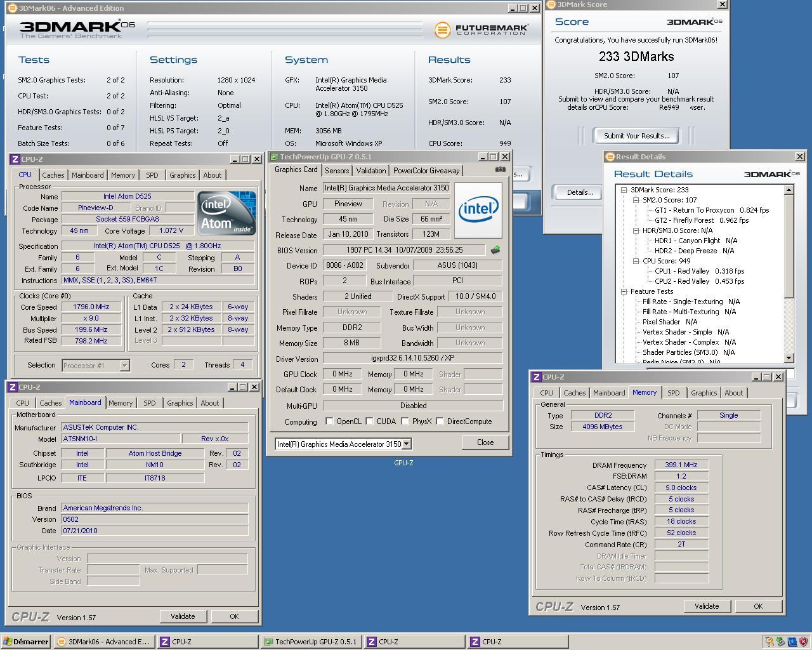The width and height of the screenshot is (812, 650).
Task: Click the mainboard CPU-Z title bar icon
Action: (12, 387)
